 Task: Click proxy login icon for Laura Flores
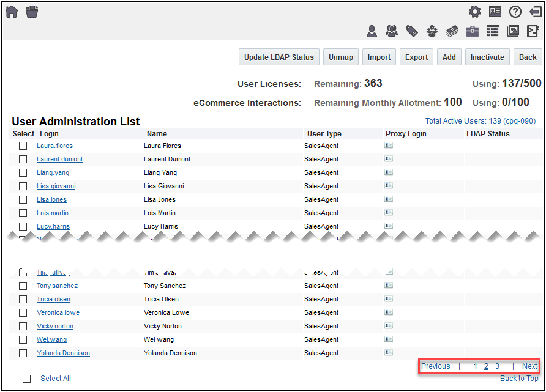[389, 146]
